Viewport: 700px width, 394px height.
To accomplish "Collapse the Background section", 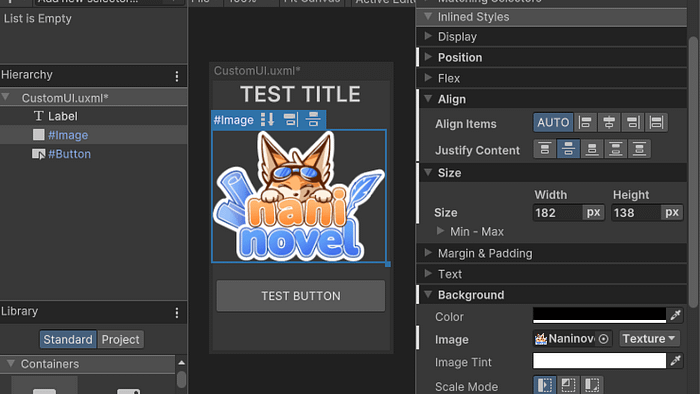I will [x=428, y=294].
